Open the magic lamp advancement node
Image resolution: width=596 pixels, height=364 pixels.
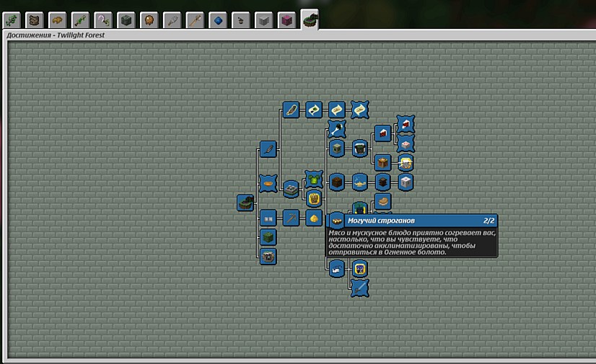tap(359, 182)
